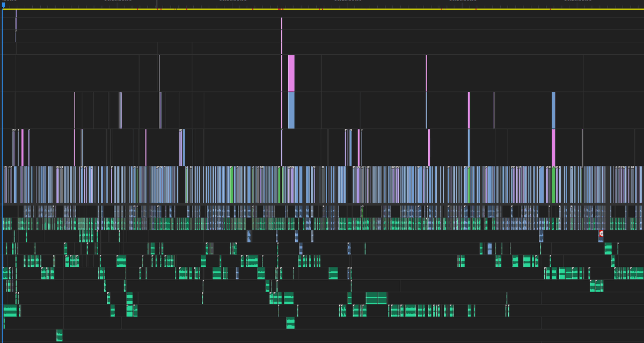Click the blue bar directly below the magenta bar

[x=291, y=110]
